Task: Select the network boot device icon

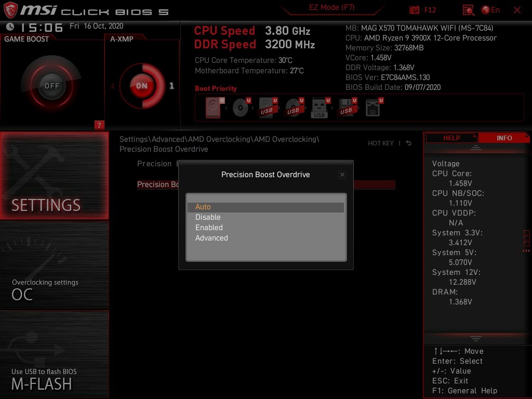Action: [374, 108]
